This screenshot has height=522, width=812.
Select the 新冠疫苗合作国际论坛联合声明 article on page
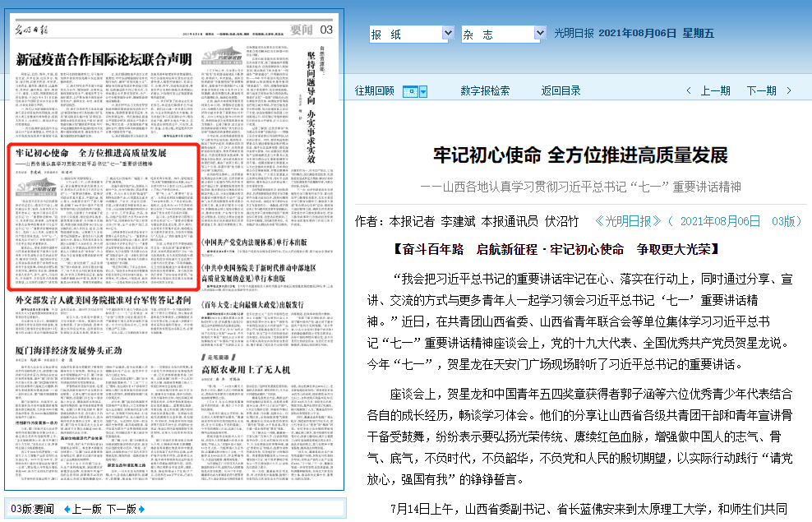coord(104,60)
